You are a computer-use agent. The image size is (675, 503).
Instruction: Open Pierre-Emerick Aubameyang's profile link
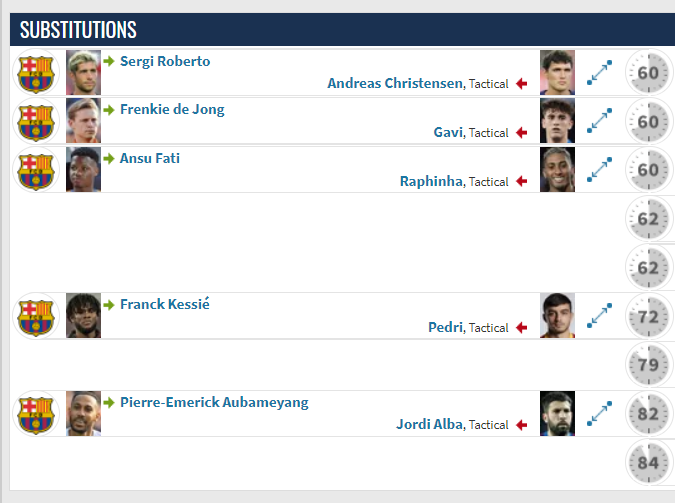point(214,402)
